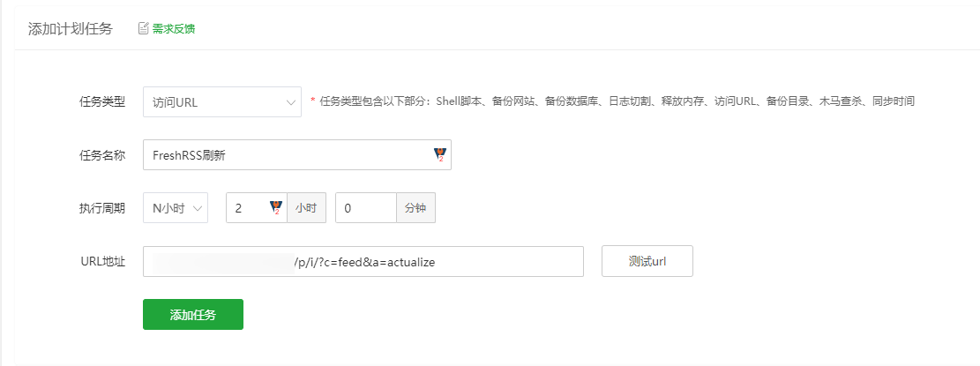Click the 执行周期 field label
This screenshot has height=366, width=980.
[x=102, y=208]
